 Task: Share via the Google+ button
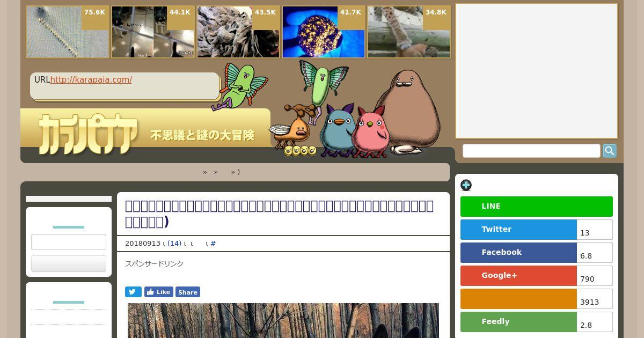coord(518,276)
